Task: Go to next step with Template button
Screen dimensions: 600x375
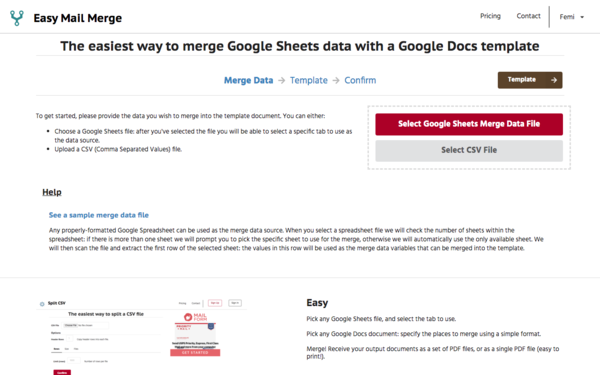Action: [x=530, y=80]
